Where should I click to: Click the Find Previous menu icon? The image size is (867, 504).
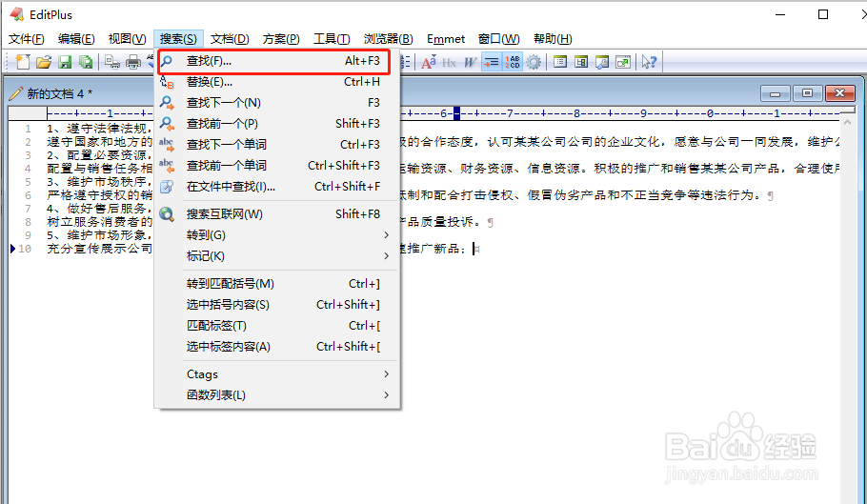167,124
